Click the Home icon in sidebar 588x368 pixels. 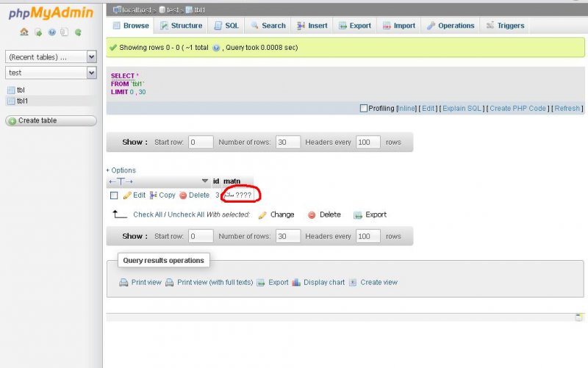click(x=24, y=32)
